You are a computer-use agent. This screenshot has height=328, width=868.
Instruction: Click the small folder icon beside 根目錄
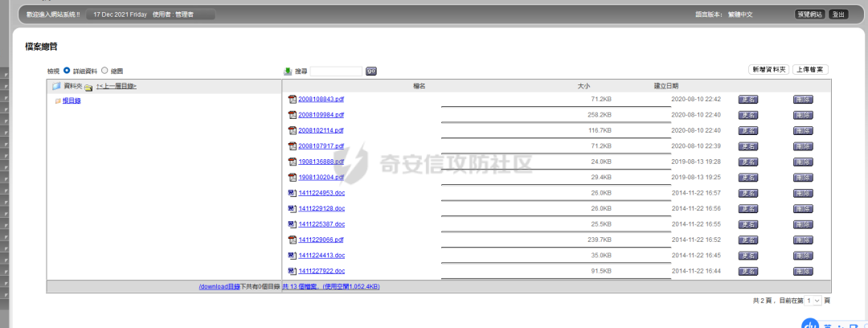(x=58, y=100)
